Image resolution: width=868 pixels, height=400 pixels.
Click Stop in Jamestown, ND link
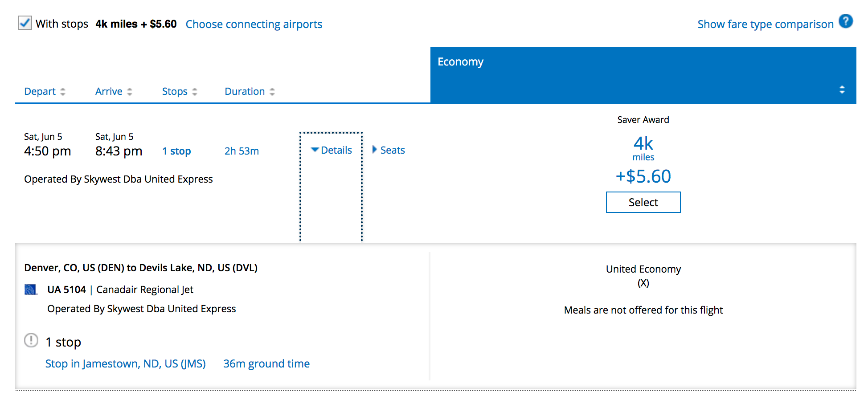[125, 364]
